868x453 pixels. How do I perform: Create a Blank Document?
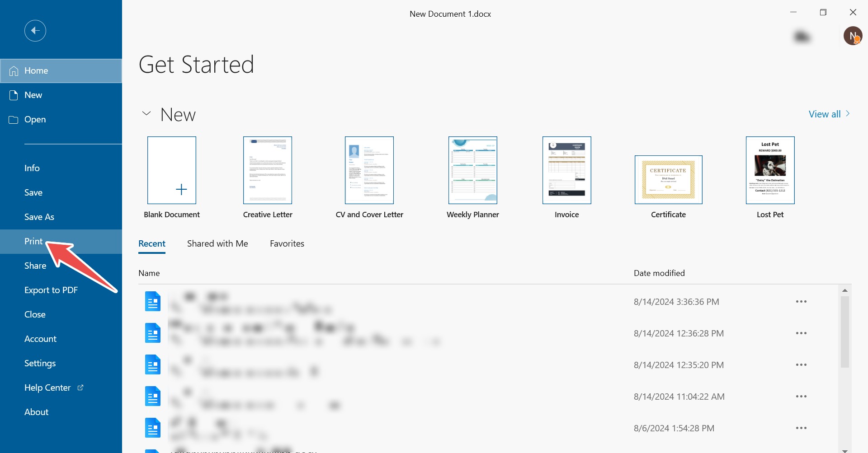pos(172,170)
